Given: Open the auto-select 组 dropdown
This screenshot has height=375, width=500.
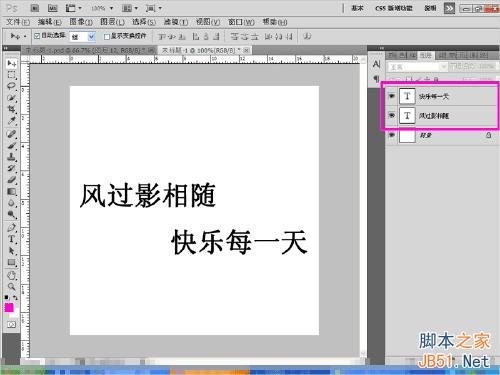Looking at the screenshot, I should click(82, 37).
